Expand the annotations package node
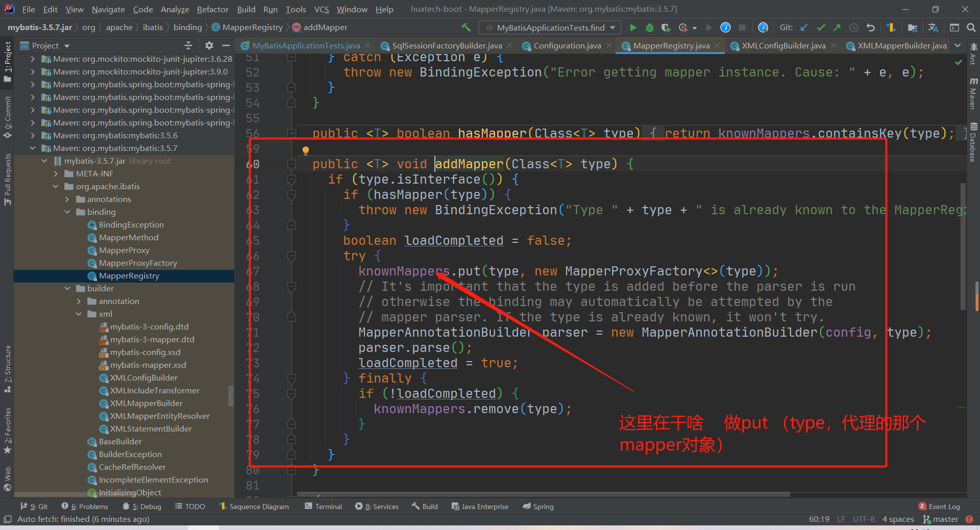 pyautogui.click(x=67, y=199)
